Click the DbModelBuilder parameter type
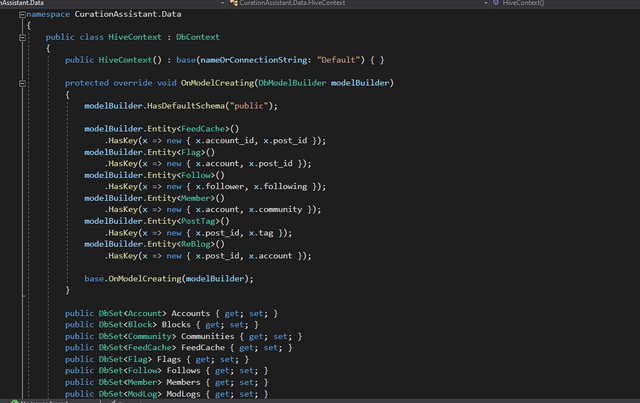 292,83
